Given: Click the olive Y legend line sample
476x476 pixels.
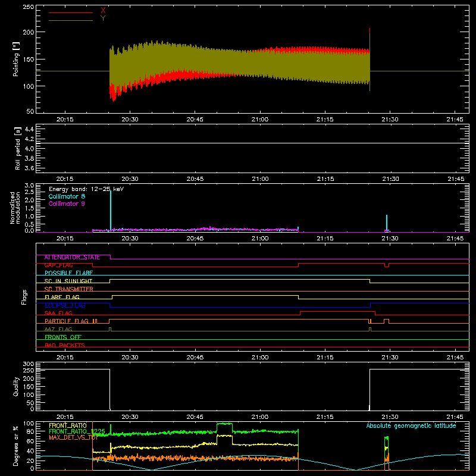Looking at the screenshot, I should point(71,20).
